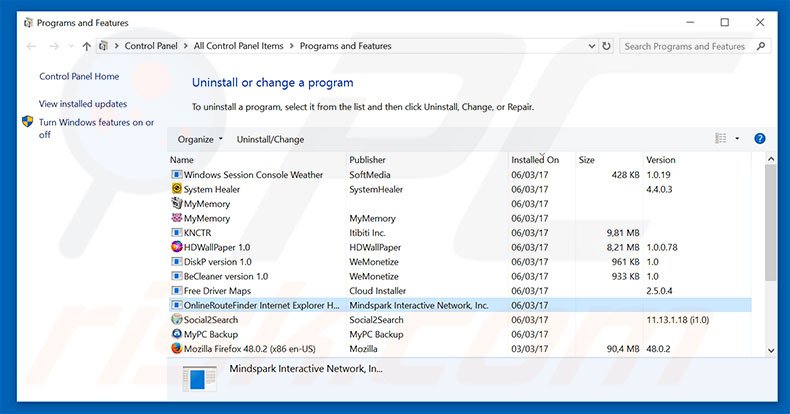Click the SoftMedia publisher cell
The image size is (790, 414).
[x=370, y=175]
